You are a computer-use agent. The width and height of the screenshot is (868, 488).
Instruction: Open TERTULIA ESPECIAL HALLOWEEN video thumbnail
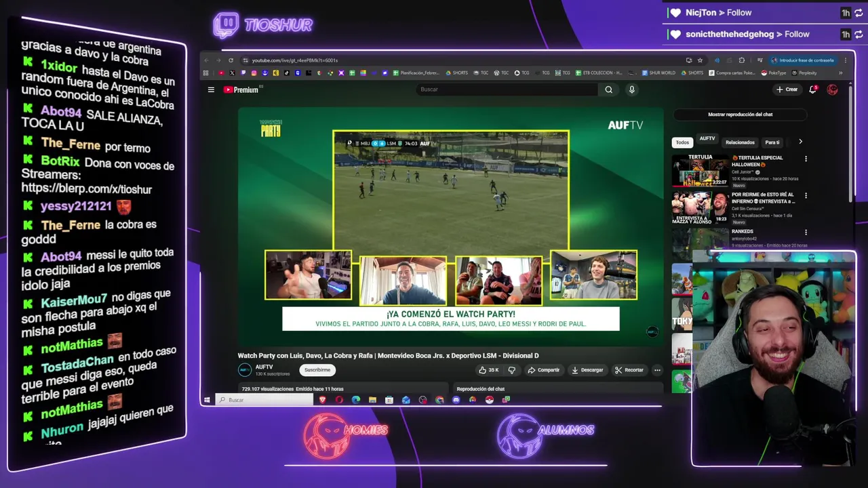pyautogui.click(x=700, y=171)
